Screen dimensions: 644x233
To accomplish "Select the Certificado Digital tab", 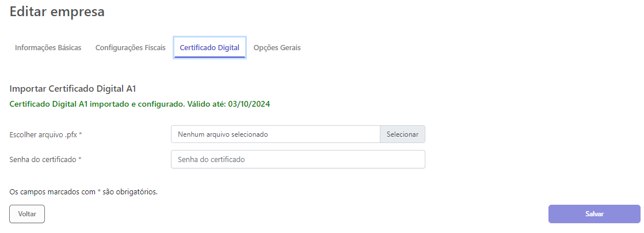I will point(209,47).
